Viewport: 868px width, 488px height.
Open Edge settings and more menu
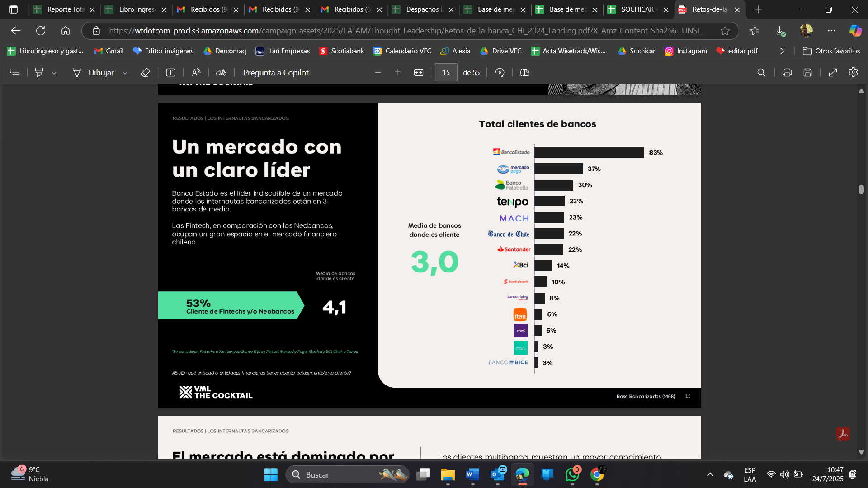831,31
